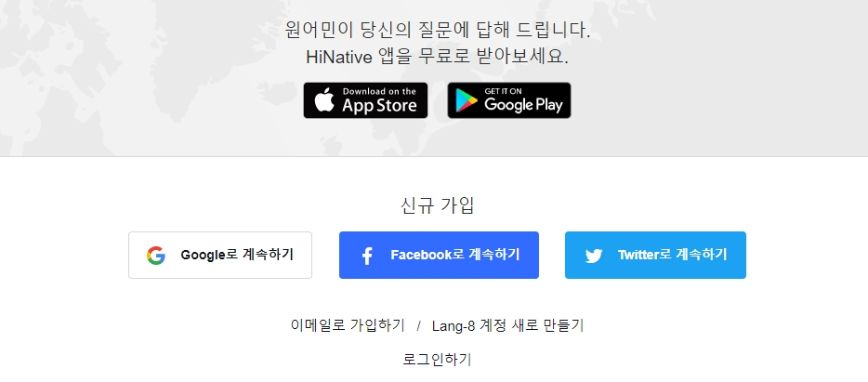Open the Get it on Google Play badge

click(x=508, y=100)
